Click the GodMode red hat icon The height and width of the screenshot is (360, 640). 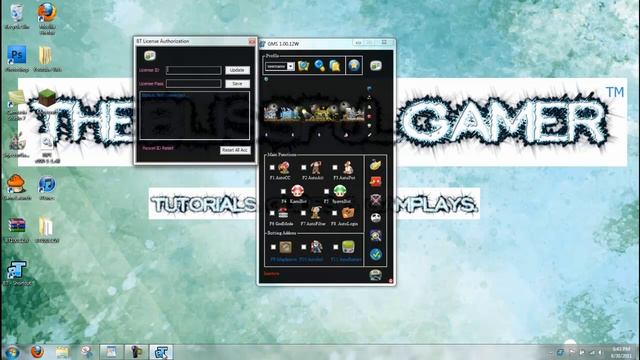click(x=283, y=213)
